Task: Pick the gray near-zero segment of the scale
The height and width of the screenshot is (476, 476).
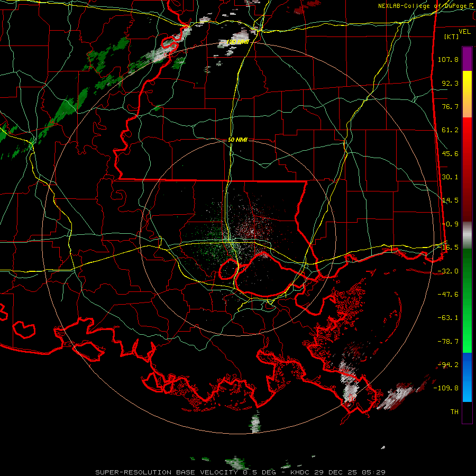Action: (467, 235)
